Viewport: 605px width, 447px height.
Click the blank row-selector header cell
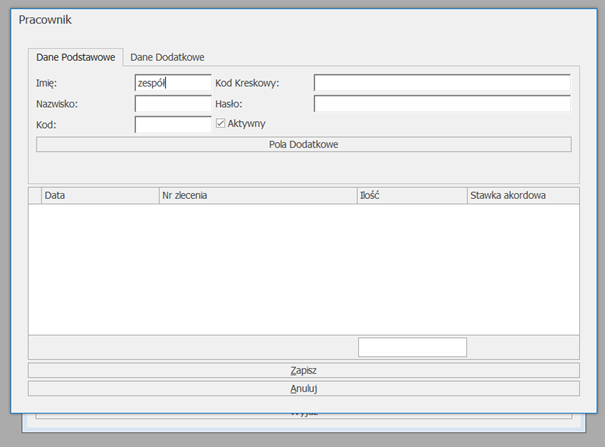point(34,196)
